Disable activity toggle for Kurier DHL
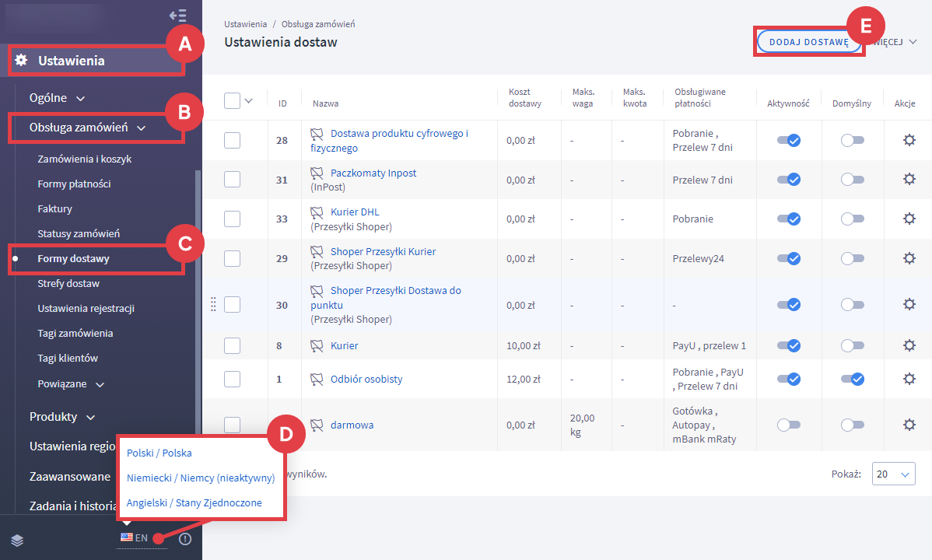The height and width of the screenshot is (560, 932). [789, 219]
